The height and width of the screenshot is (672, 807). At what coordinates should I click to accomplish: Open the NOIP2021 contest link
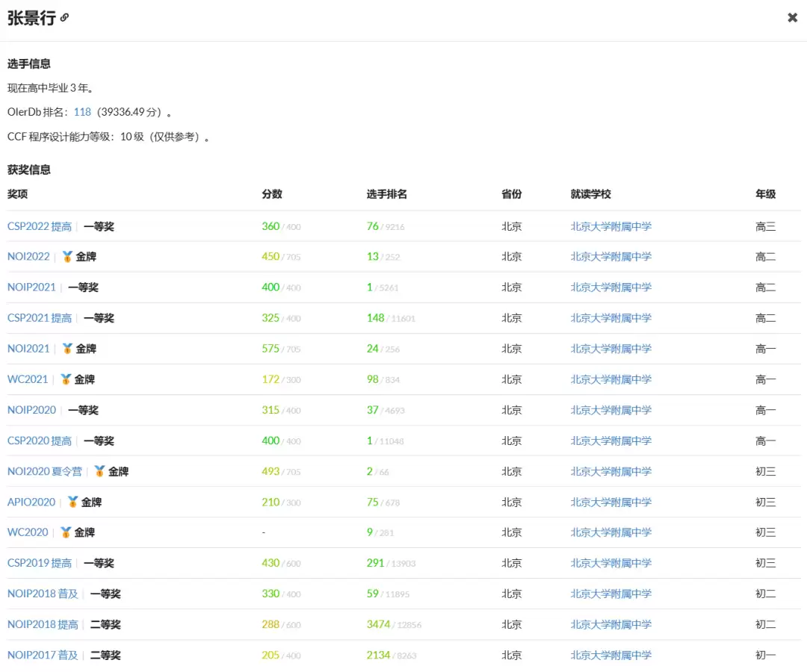[x=31, y=287]
